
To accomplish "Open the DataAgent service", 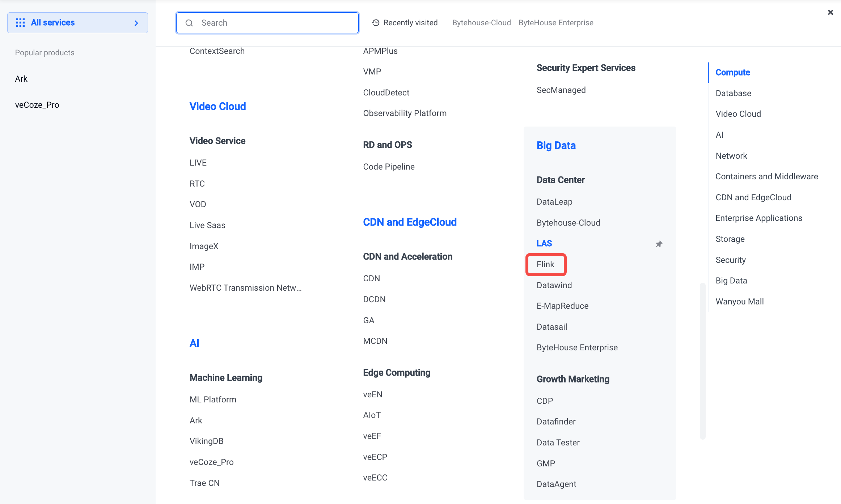I will [x=556, y=484].
